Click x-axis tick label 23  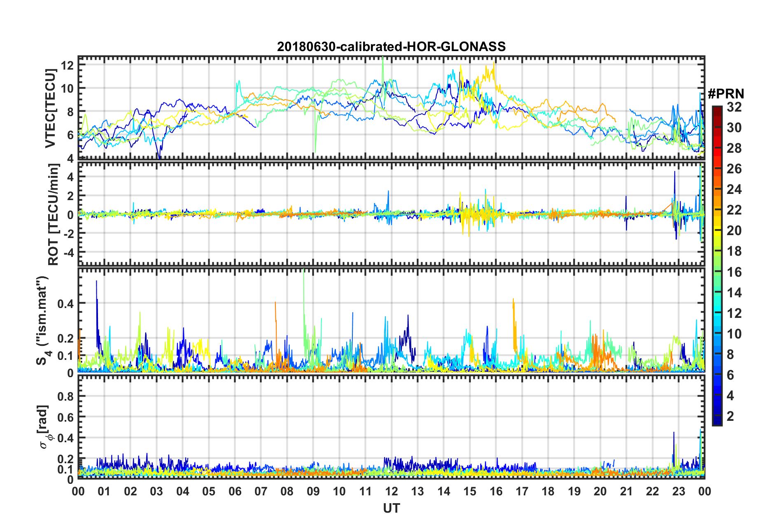click(x=679, y=491)
